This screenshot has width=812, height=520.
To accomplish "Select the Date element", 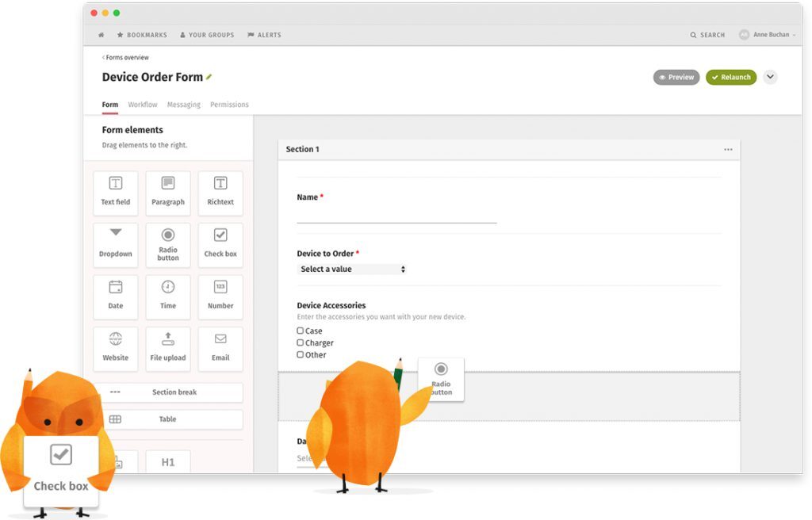I will pos(116,296).
